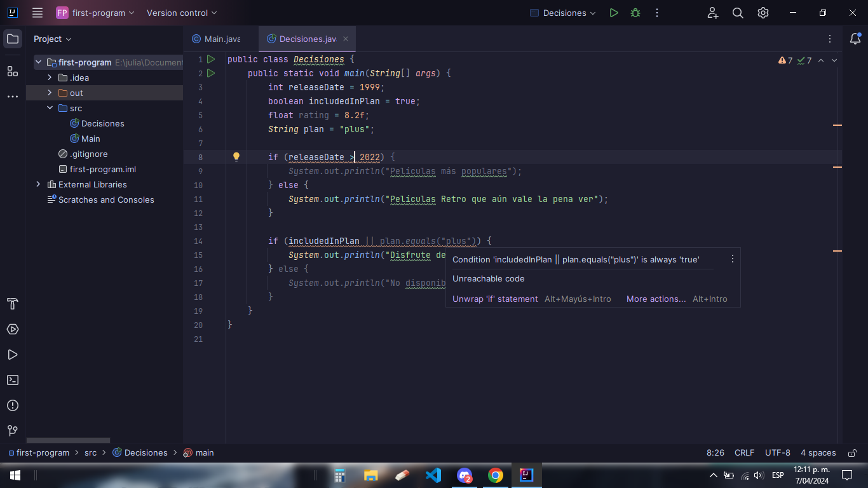Image resolution: width=868 pixels, height=488 pixels.
Task: Open Windows Start menu
Action: (15, 475)
